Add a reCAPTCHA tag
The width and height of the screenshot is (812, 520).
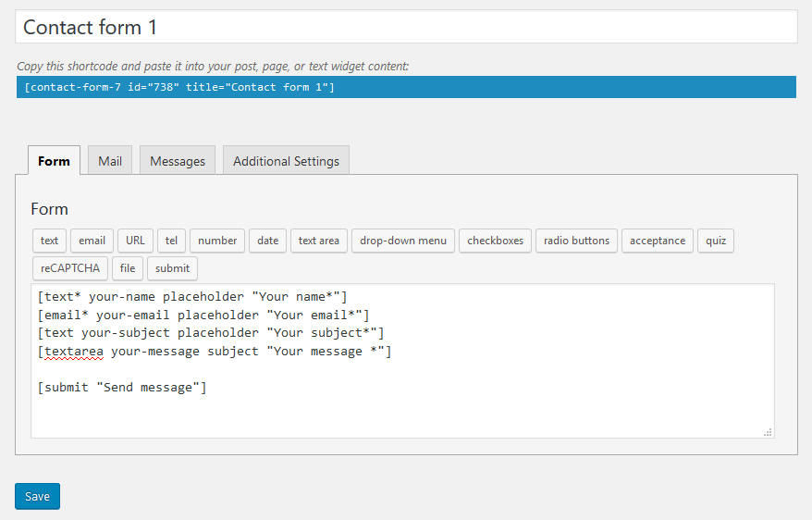[x=70, y=268]
